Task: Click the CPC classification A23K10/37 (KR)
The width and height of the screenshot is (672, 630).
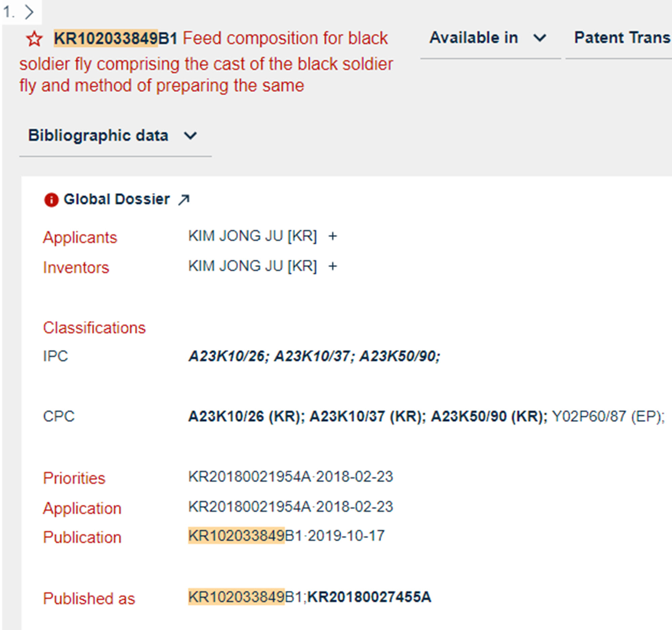Action: [x=366, y=416]
